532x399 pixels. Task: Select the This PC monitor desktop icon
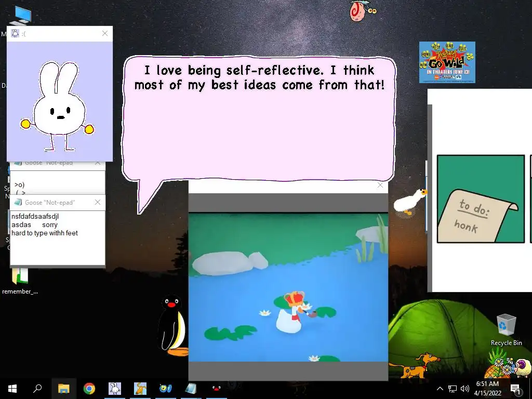click(21, 16)
